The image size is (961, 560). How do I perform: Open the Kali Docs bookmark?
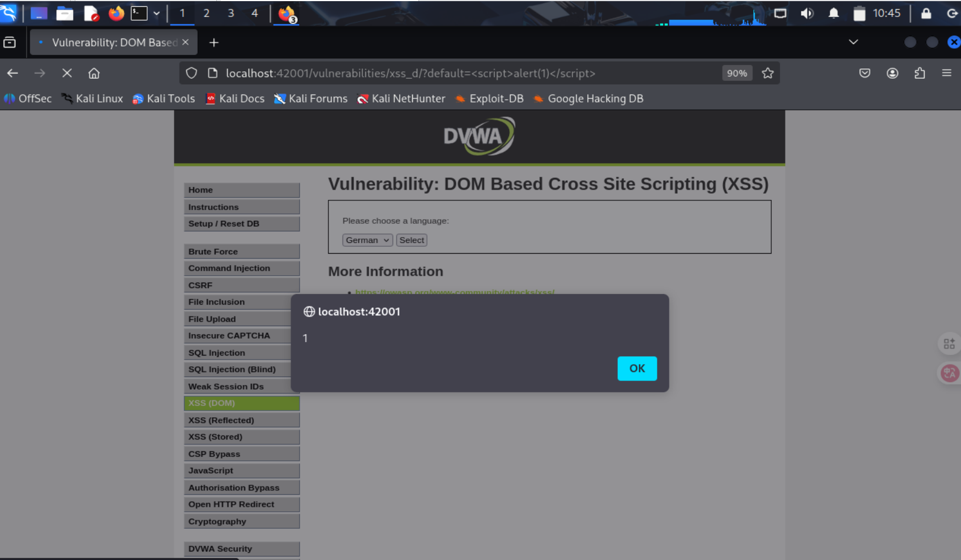pos(235,99)
